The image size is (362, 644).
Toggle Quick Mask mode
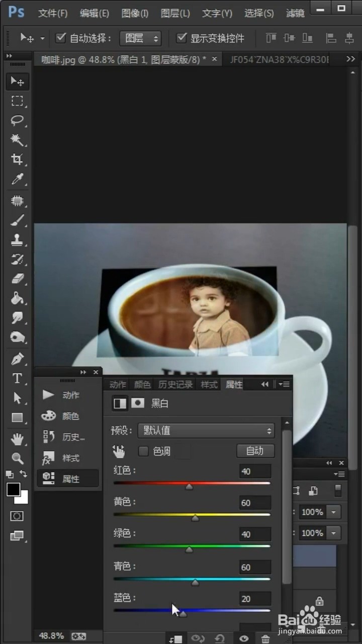[x=17, y=516]
